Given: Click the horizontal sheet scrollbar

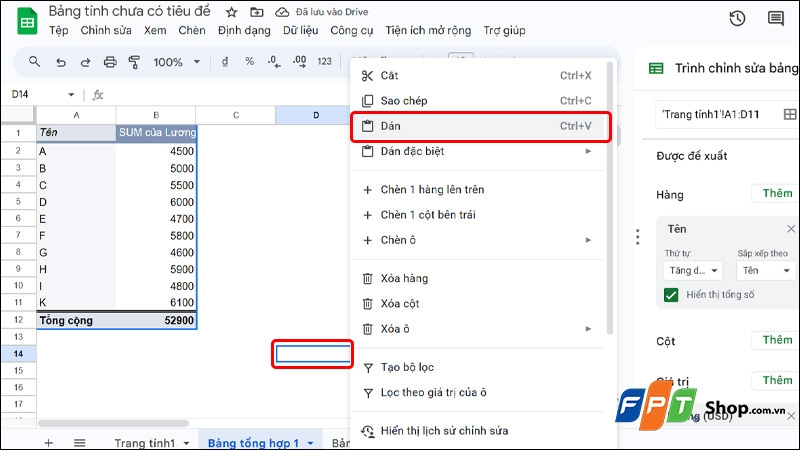Looking at the screenshot, I should pos(114,423).
